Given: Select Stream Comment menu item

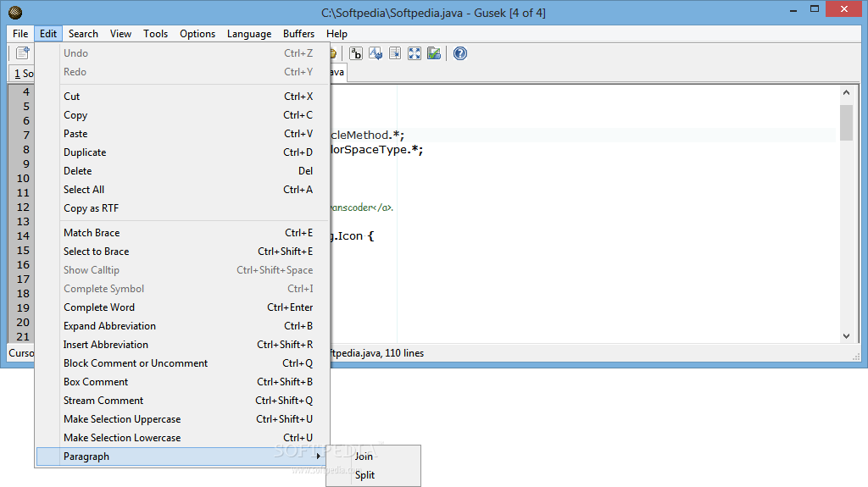Looking at the screenshot, I should 183,401.
